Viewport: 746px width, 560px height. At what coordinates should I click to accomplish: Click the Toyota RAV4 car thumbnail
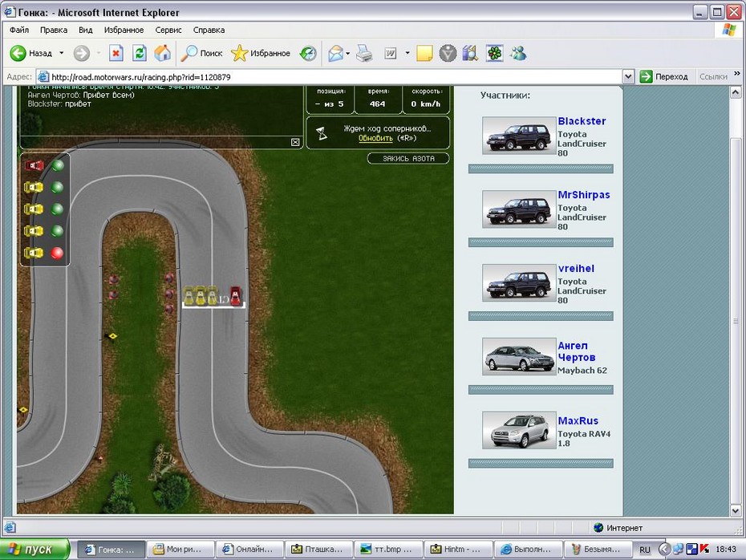519,431
